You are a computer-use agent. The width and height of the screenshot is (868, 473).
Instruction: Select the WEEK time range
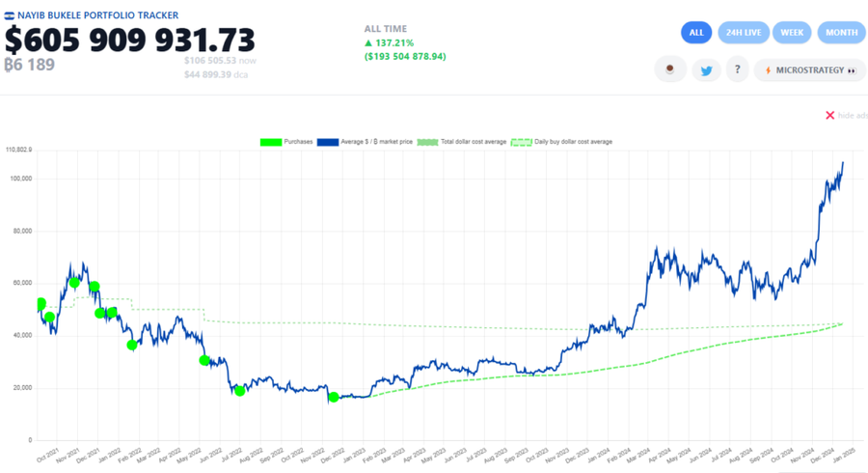[x=792, y=33]
